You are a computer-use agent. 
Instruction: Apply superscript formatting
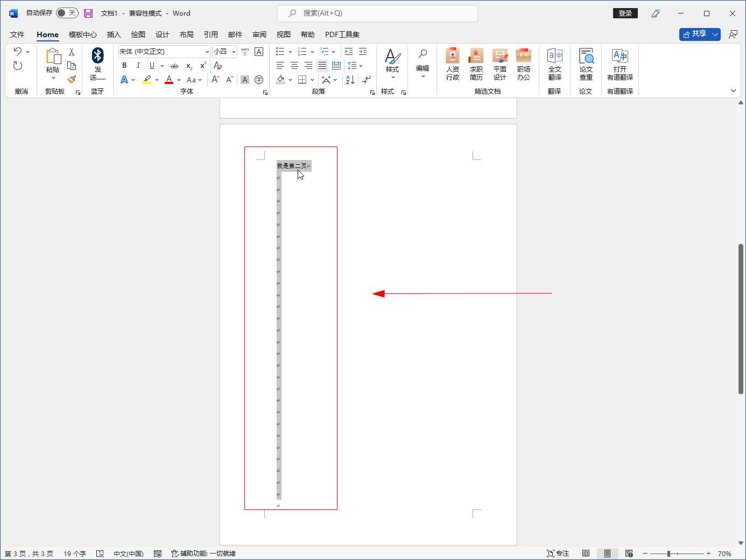[203, 66]
